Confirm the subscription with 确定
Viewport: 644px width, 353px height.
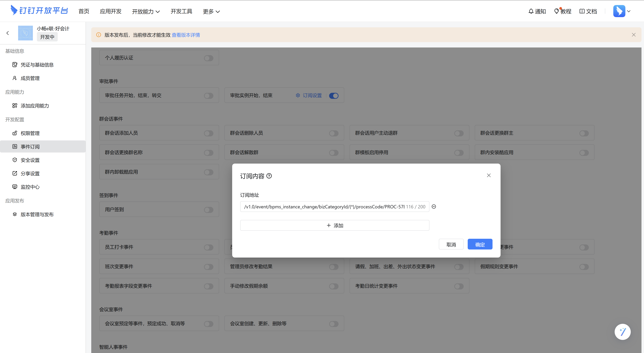point(480,244)
